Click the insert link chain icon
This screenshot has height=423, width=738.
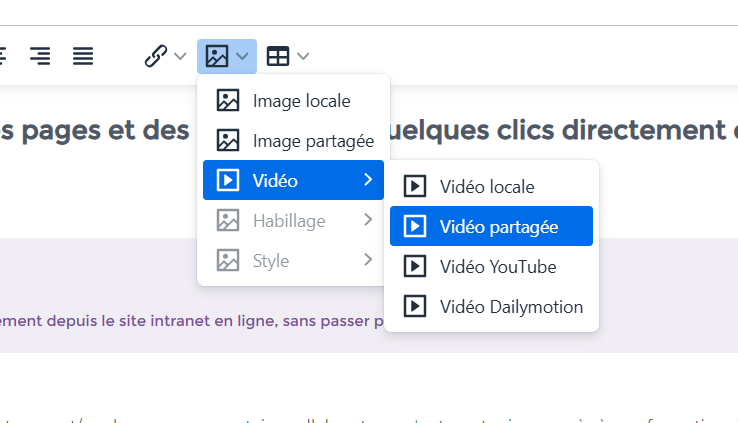(x=155, y=56)
